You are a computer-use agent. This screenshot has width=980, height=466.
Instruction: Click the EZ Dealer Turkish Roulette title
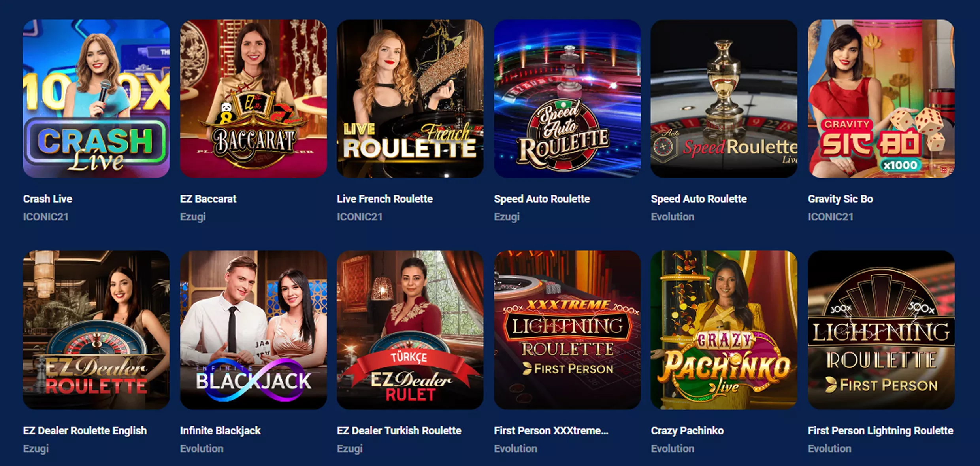tap(399, 430)
